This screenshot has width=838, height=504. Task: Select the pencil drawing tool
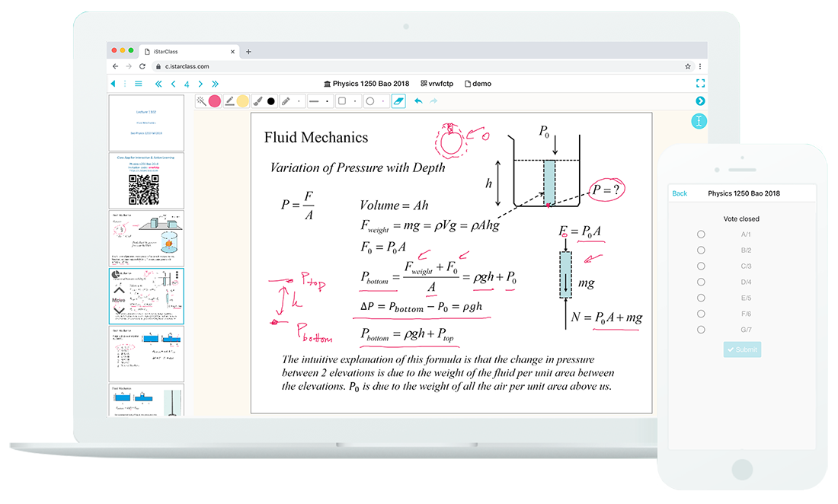pyautogui.click(x=286, y=101)
